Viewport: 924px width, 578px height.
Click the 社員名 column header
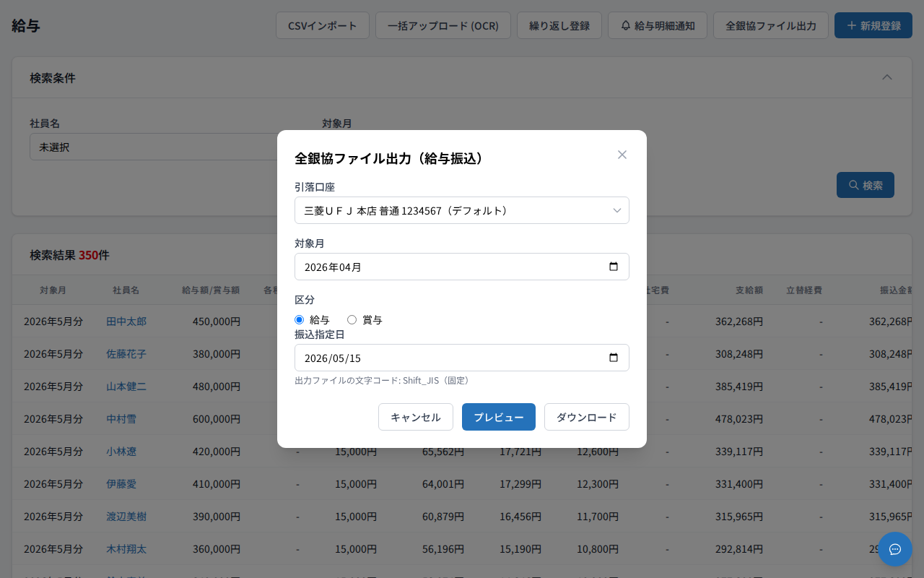pos(126,290)
